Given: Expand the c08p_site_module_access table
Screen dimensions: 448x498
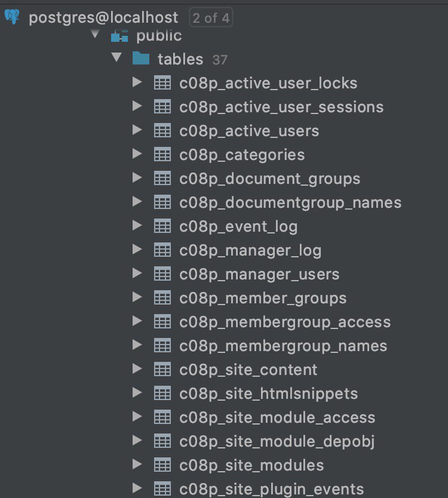Looking at the screenshot, I should [137, 416].
